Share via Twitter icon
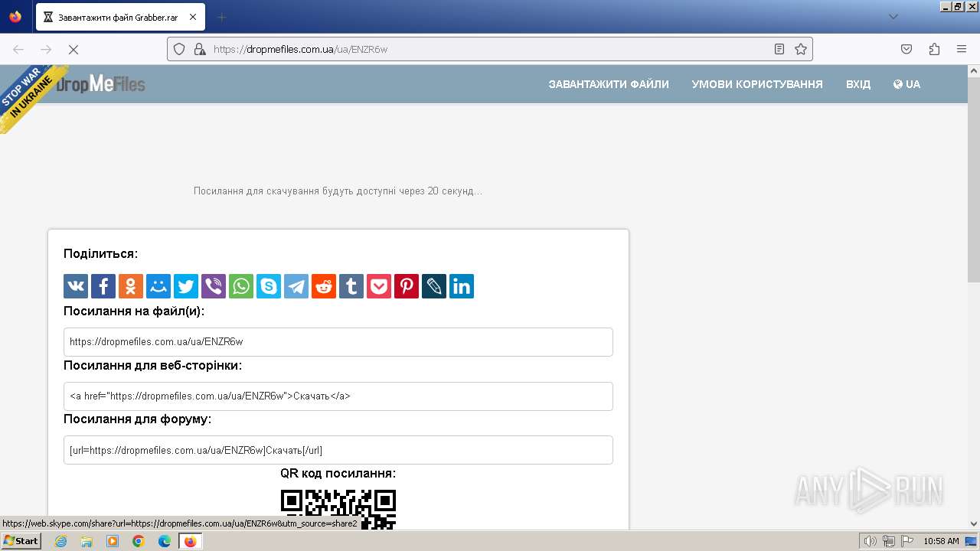 [x=186, y=286]
